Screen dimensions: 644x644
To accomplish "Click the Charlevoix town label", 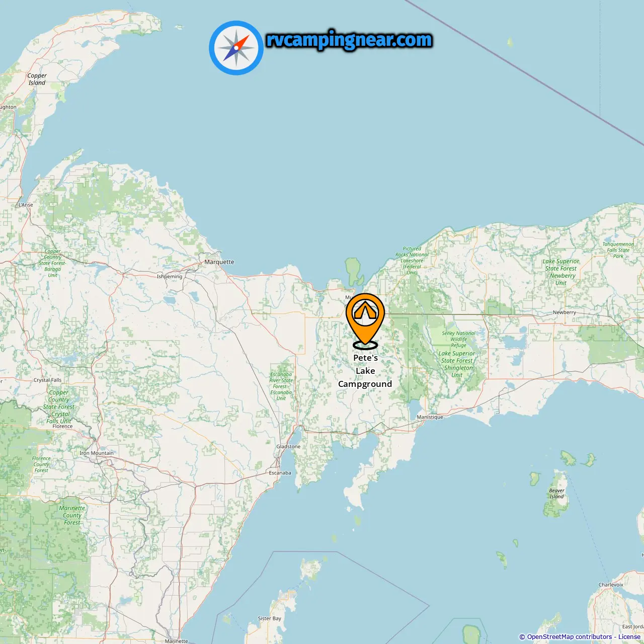I will click(x=611, y=585).
